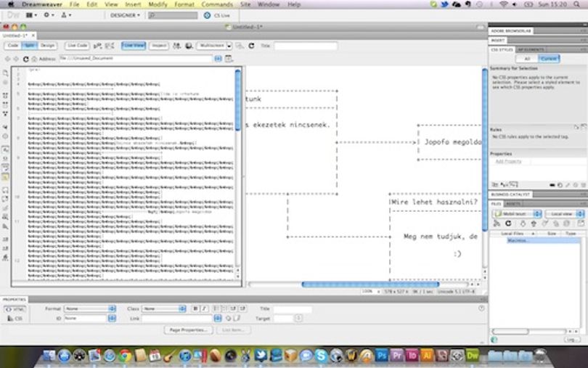This screenshot has height=368, width=588.
Task: Toggle italic formatting in Properties panel
Action: pos(204,308)
